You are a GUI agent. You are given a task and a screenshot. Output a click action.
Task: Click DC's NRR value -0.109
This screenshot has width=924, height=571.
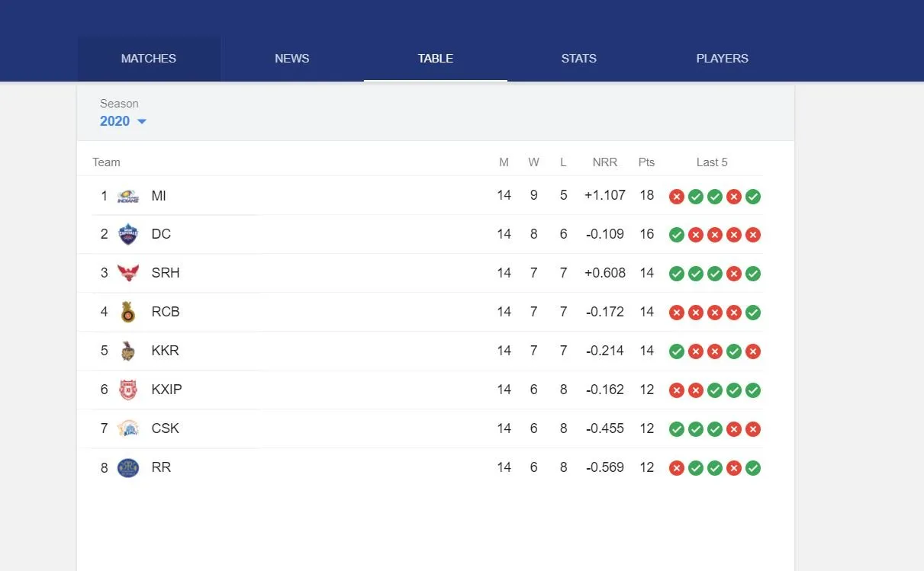(x=605, y=234)
